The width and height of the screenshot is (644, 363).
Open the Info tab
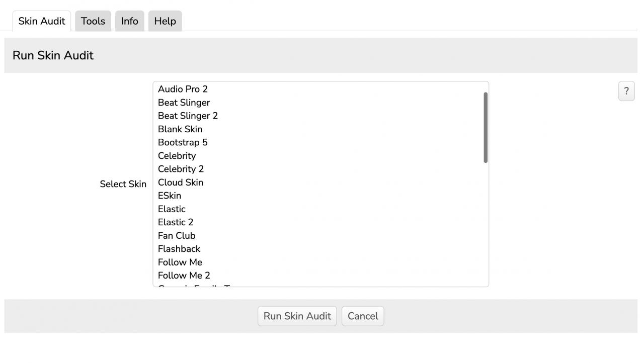(129, 21)
